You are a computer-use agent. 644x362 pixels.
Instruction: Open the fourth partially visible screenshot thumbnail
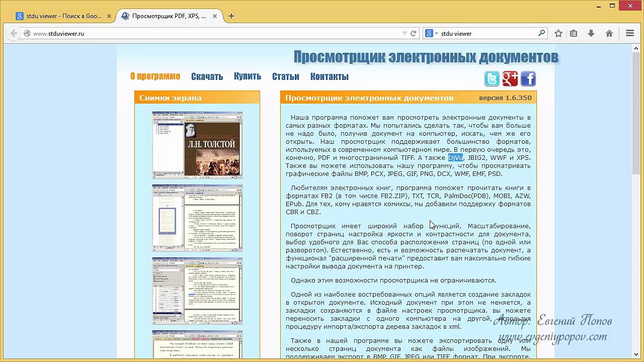click(x=197, y=344)
